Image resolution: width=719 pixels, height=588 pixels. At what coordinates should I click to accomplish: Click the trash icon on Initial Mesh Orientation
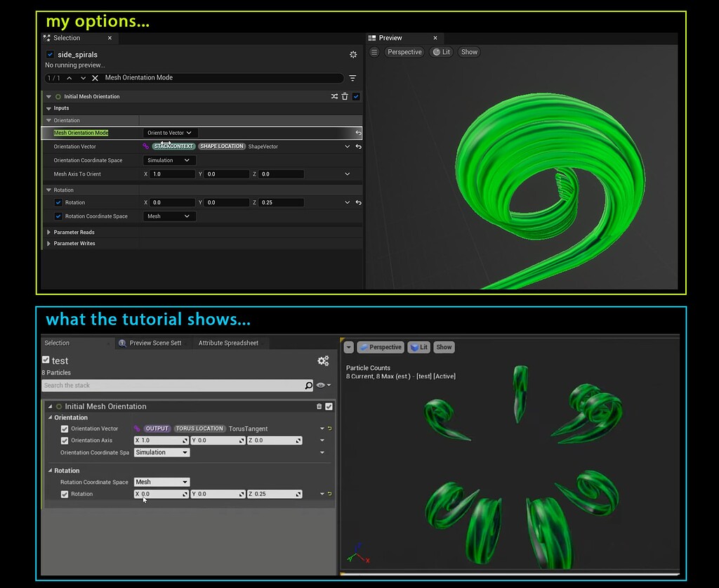[345, 96]
